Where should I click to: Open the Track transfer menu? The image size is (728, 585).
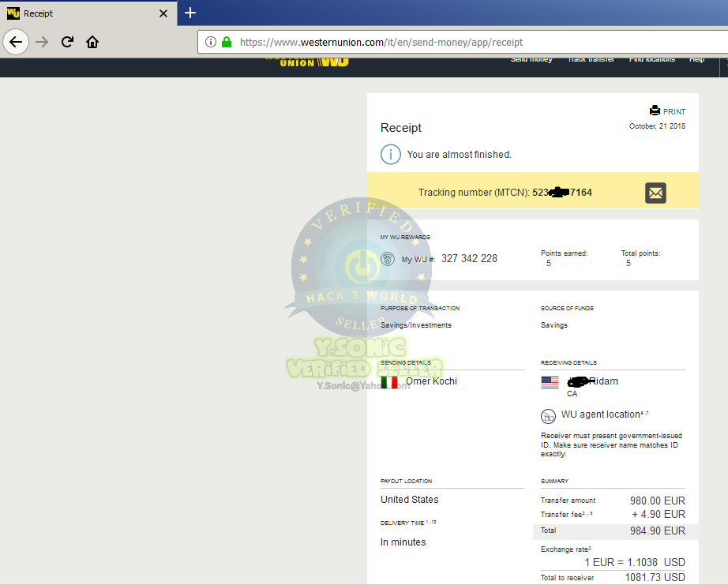tap(591, 59)
